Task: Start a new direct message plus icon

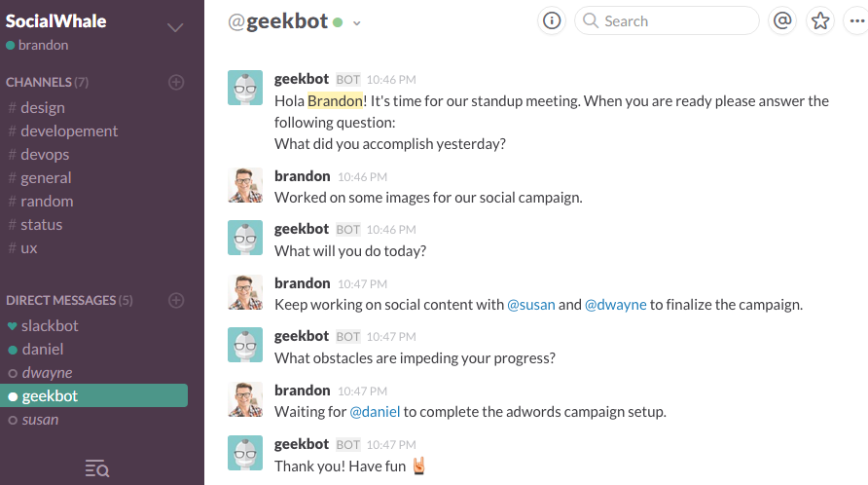Action: pyautogui.click(x=176, y=300)
